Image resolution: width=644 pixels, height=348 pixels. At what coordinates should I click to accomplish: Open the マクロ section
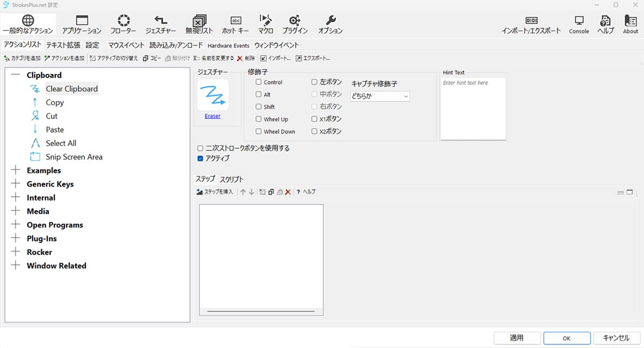tap(266, 24)
